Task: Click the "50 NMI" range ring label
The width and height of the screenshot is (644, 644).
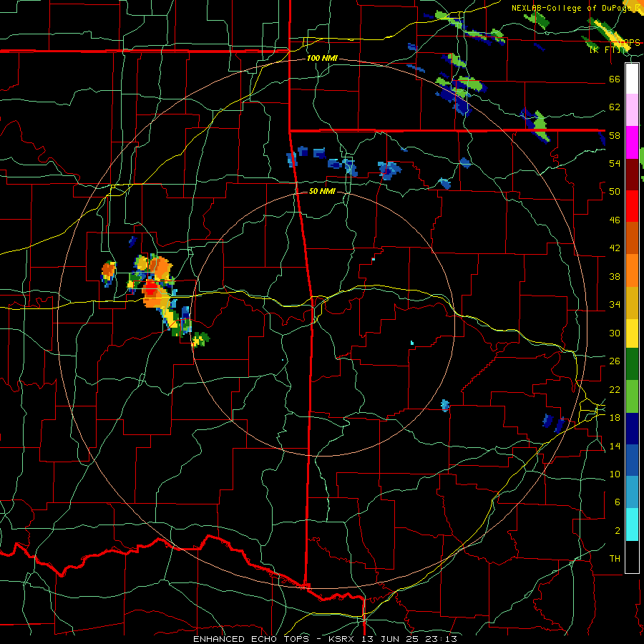Action: pyautogui.click(x=322, y=191)
